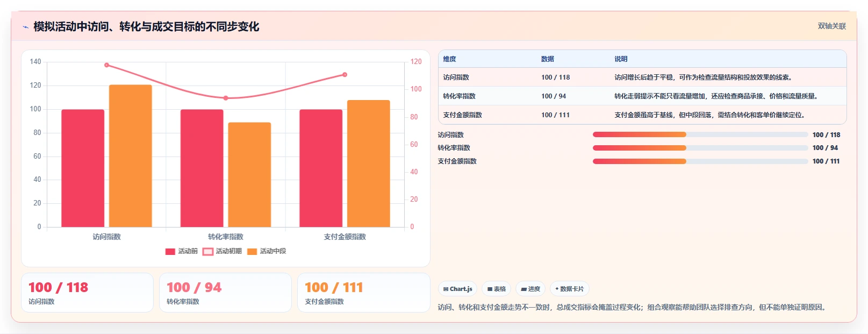Click the description starting 支付金额虽高于基线
This screenshot has width=868, height=334.
(711, 115)
